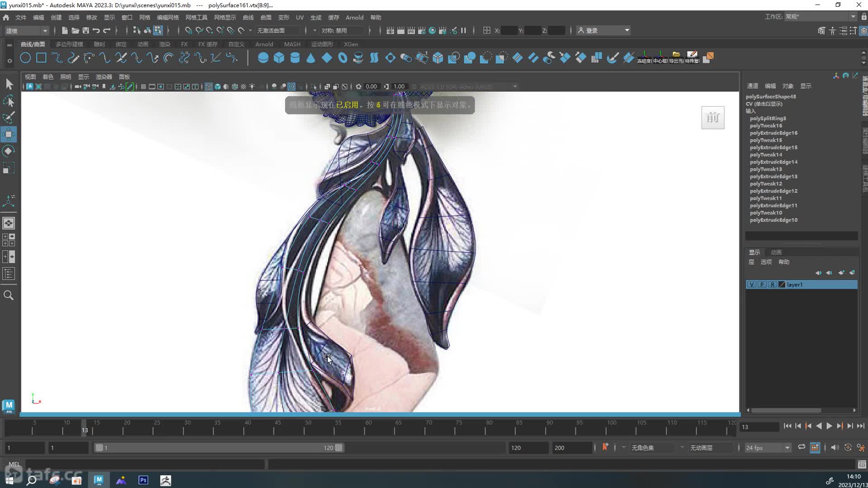Click the open scene folder icon
This screenshot has width=868, height=488.
pos(75,30)
